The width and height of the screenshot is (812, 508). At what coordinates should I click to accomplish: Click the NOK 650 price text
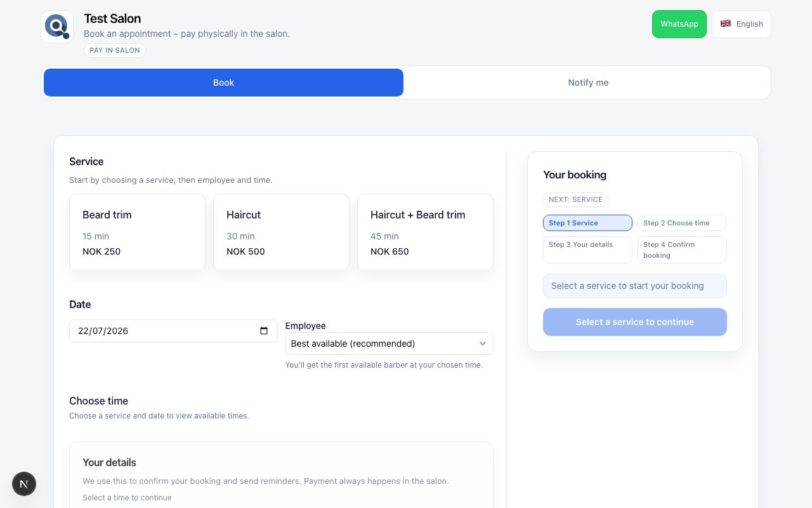coord(390,251)
